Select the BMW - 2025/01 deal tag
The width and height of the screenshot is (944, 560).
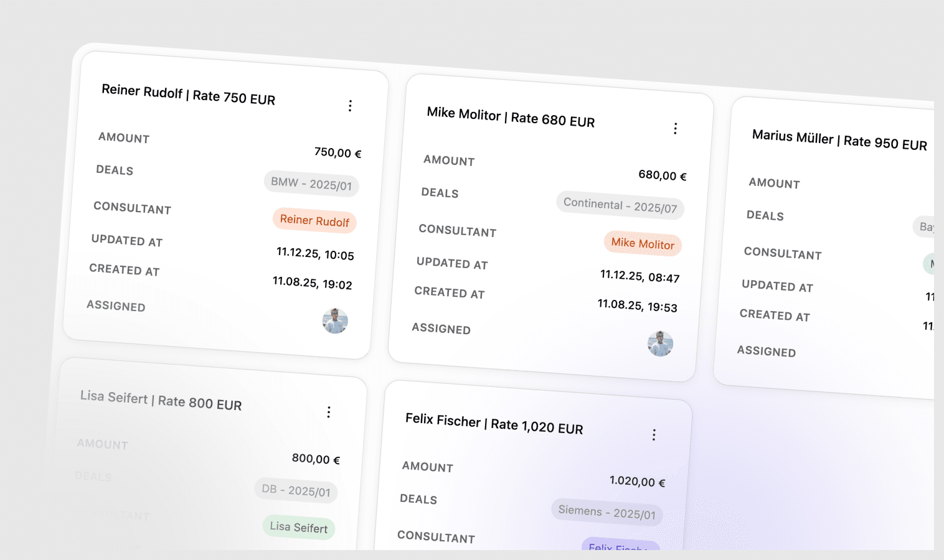tap(311, 184)
